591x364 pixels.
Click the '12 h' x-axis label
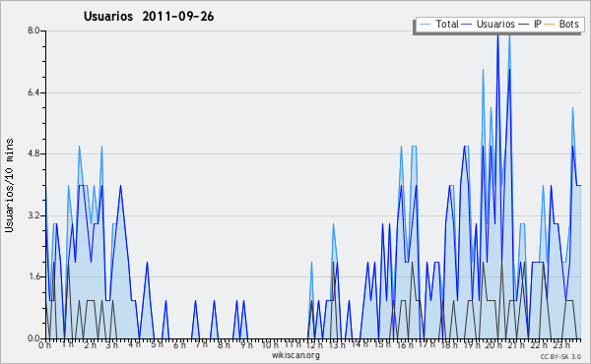tap(314, 345)
